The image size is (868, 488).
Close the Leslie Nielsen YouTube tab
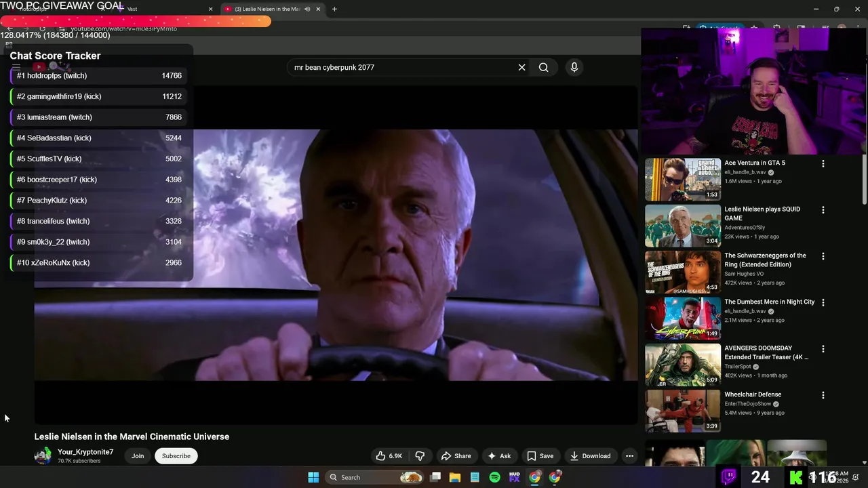click(319, 9)
